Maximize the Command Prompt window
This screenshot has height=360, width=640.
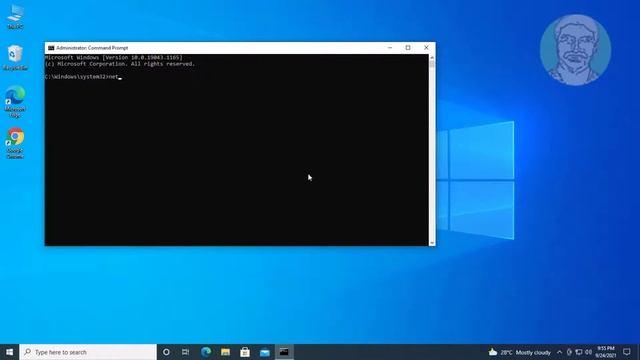click(x=408, y=48)
